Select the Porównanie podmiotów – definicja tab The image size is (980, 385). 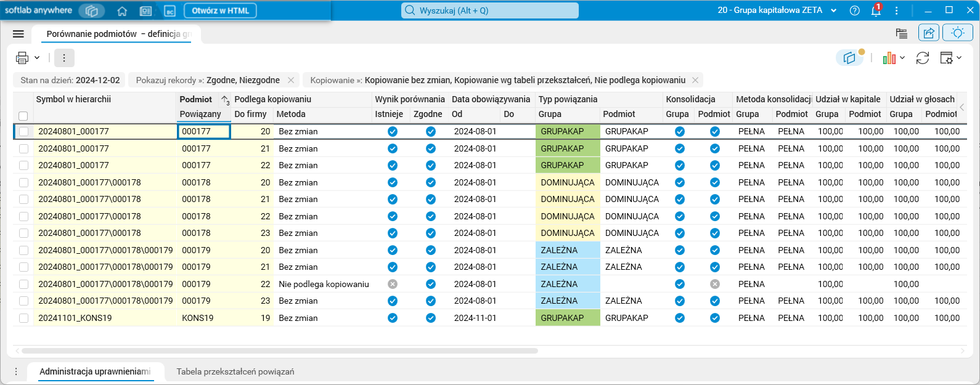116,34
